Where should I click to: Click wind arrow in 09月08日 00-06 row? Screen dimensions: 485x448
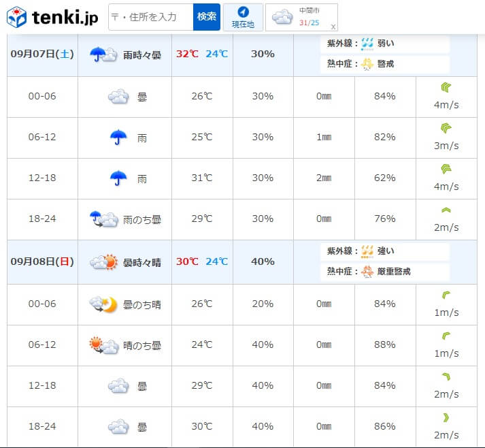point(446,295)
